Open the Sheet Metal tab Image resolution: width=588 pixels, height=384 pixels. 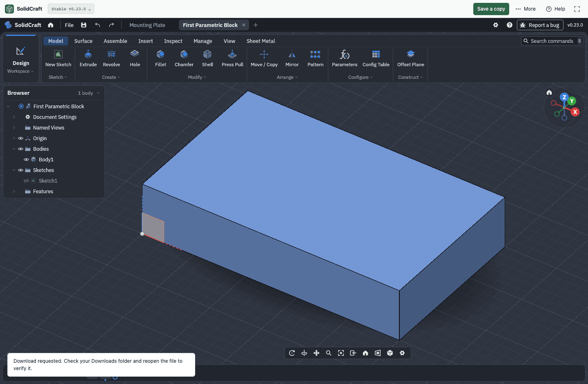point(261,41)
